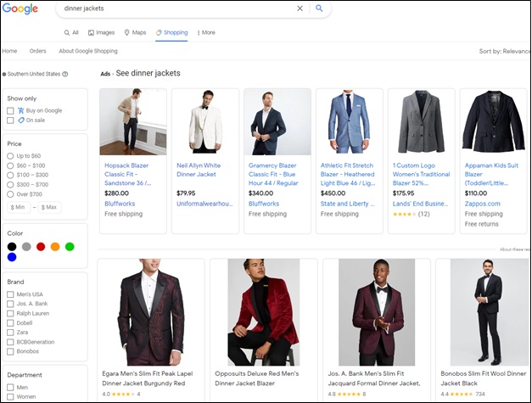Click the Google logo

tap(20, 8)
